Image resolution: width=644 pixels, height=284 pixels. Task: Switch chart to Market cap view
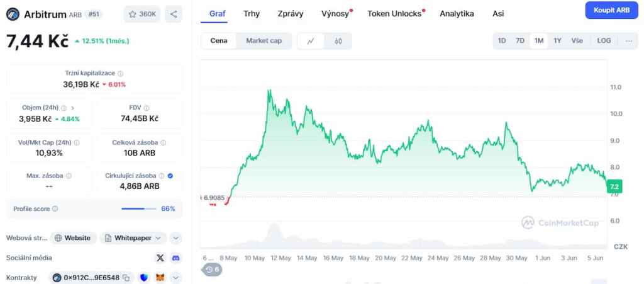coord(264,41)
